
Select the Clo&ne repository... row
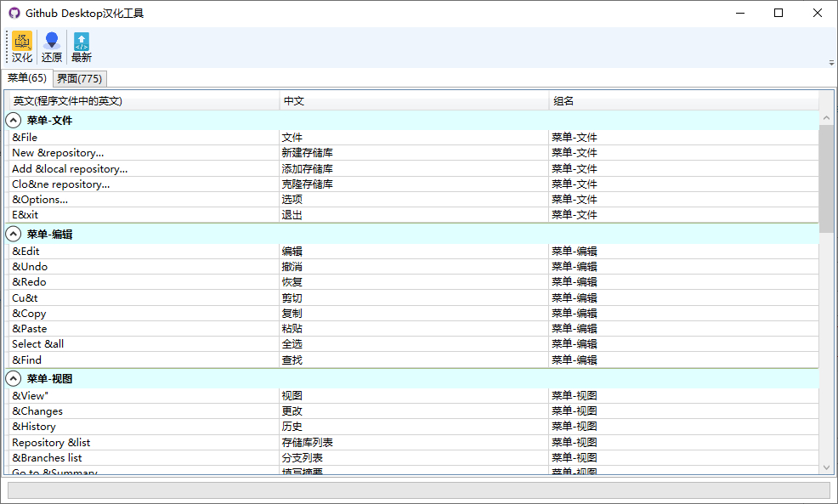tap(412, 184)
